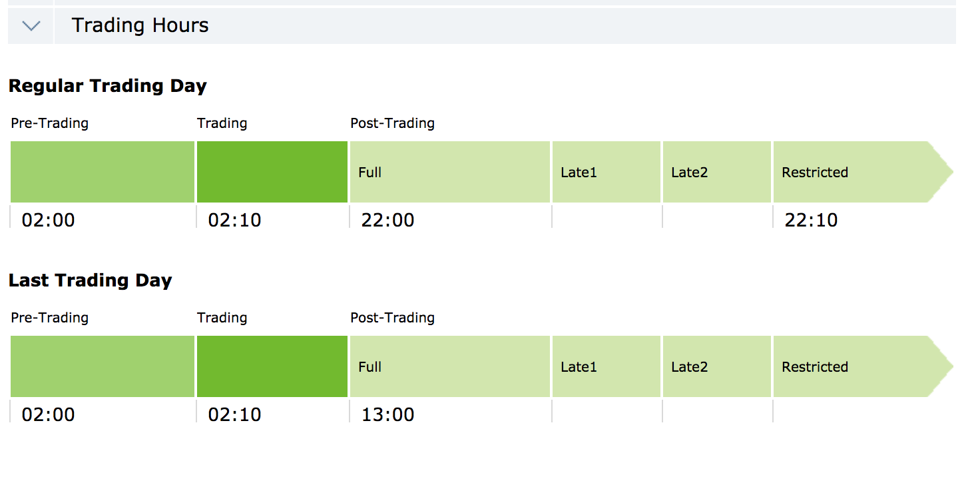Screen dimensions: 980x477
Task: Click Late1 segment under Regular Trading Day
Action: pyautogui.click(x=607, y=172)
